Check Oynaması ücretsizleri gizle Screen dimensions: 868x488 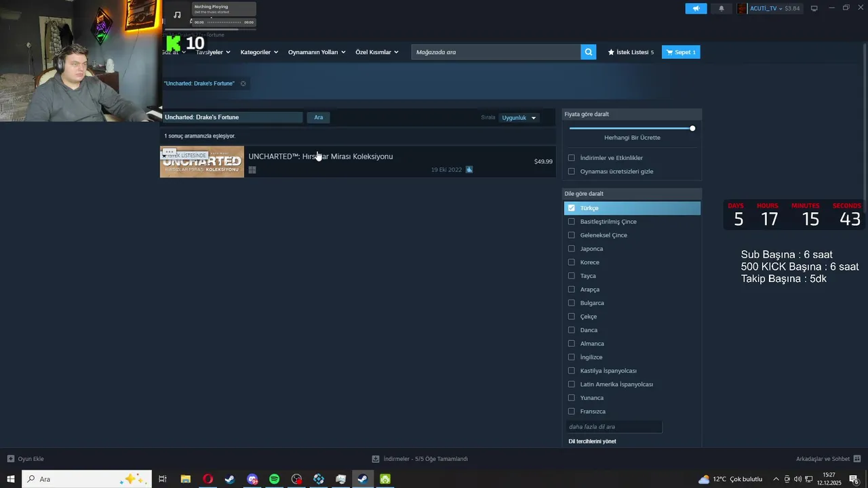[x=571, y=171]
